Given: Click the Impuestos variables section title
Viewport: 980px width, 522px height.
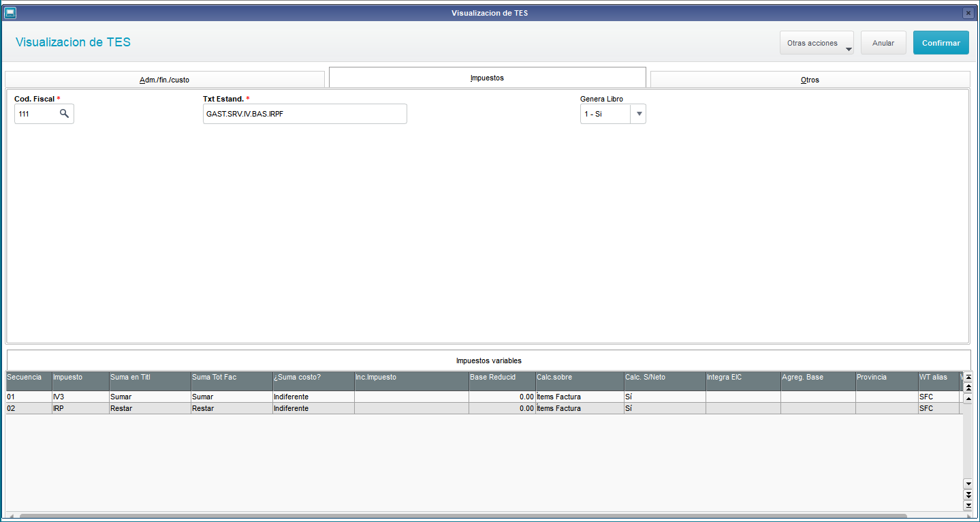Looking at the screenshot, I should point(488,360).
